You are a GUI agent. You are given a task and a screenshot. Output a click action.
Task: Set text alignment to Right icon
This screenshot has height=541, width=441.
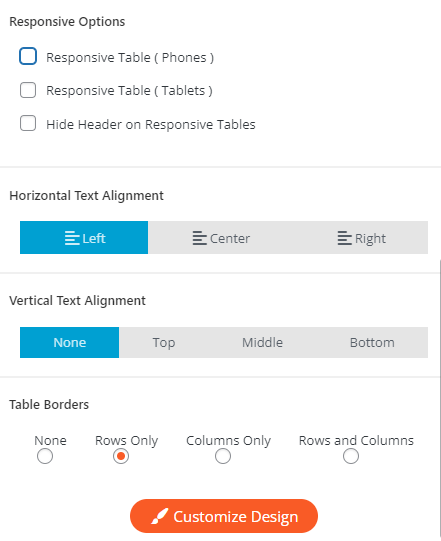[x=344, y=238]
